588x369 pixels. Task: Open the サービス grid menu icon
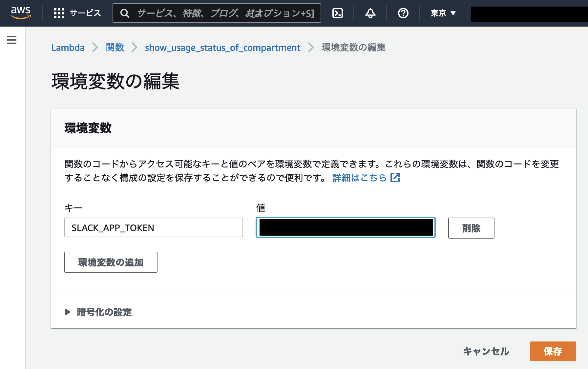click(x=59, y=13)
